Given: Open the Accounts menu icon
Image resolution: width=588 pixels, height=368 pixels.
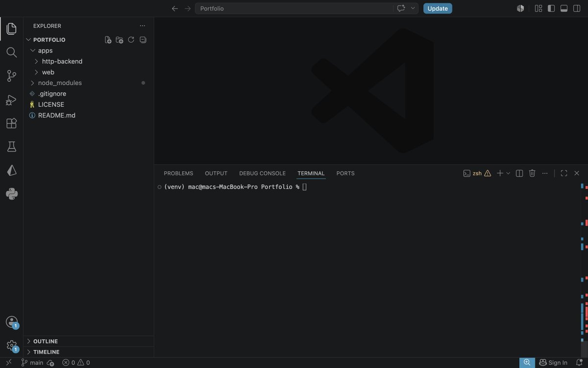Looking at the screenshot, I should coord(12,322).
